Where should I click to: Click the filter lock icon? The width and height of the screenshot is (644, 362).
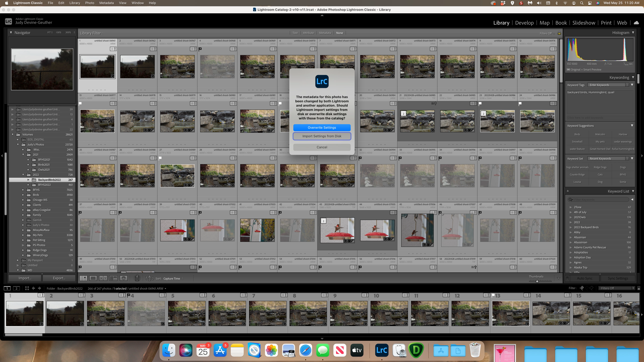click(x=559, y=33)
